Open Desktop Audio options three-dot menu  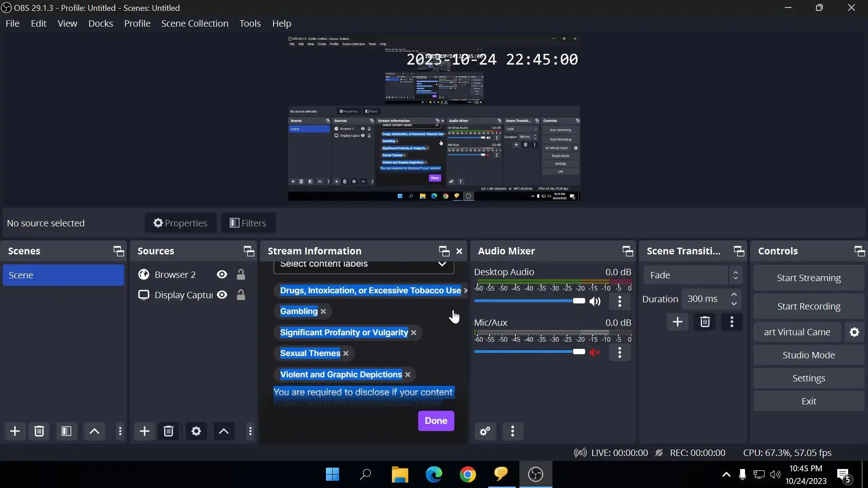619,301
